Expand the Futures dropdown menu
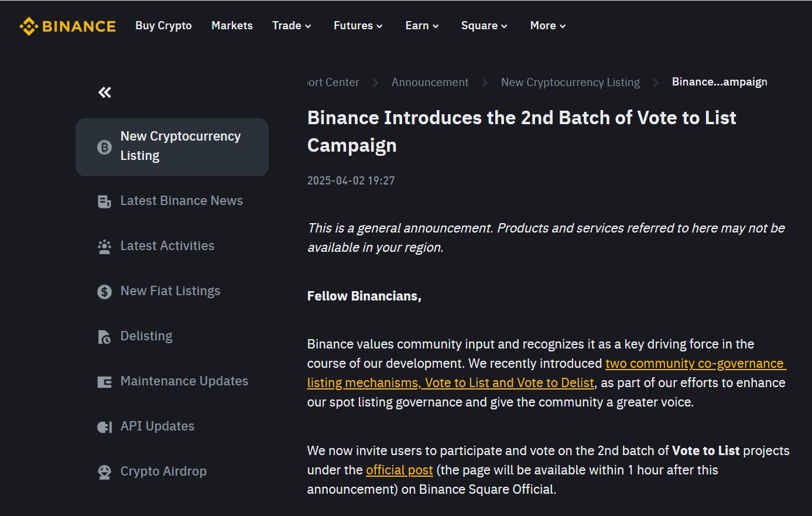 pyautogui.click(x=358, y=26)
